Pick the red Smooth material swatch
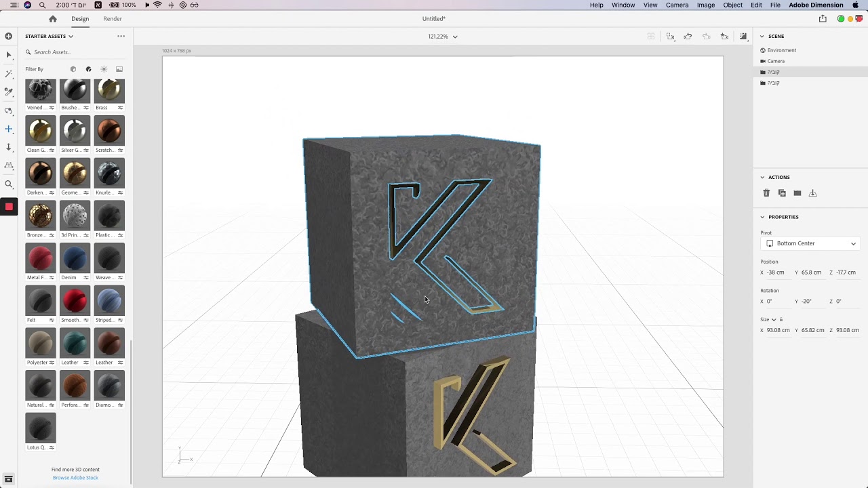 click(75, 300)
